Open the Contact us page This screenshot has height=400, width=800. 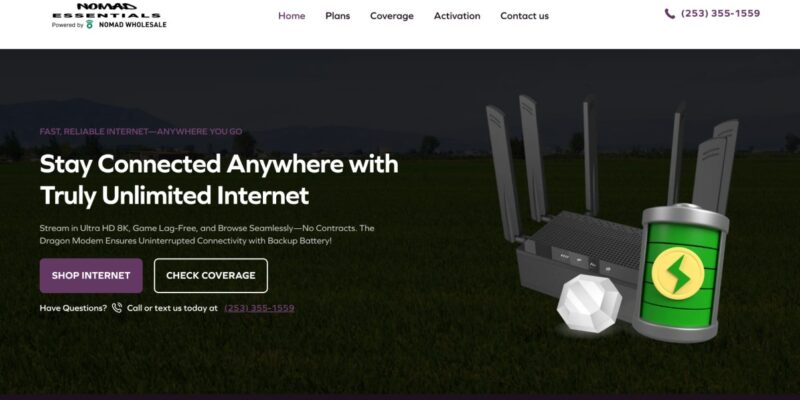tap(524, 16)
